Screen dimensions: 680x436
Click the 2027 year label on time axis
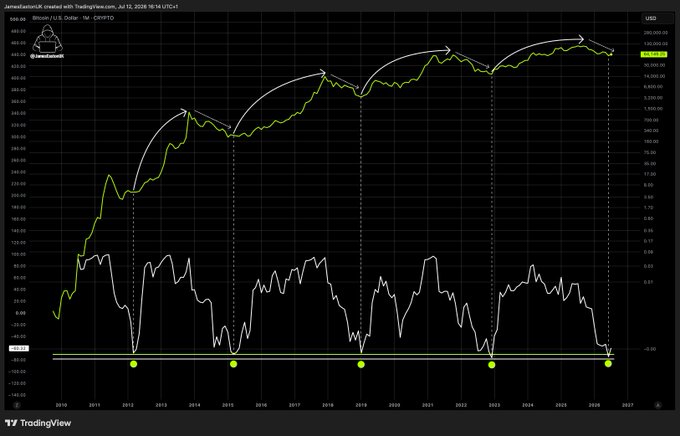[628, 405]
